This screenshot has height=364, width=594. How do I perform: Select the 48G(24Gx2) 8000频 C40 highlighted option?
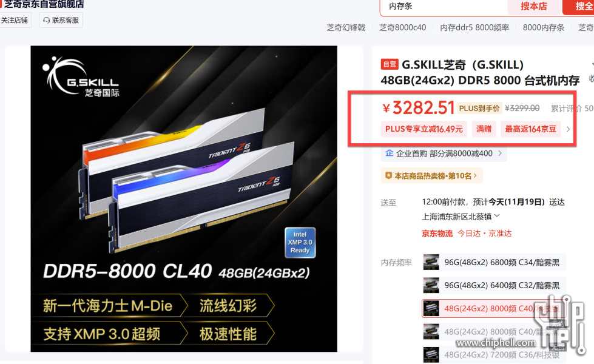tap(494, 308)
